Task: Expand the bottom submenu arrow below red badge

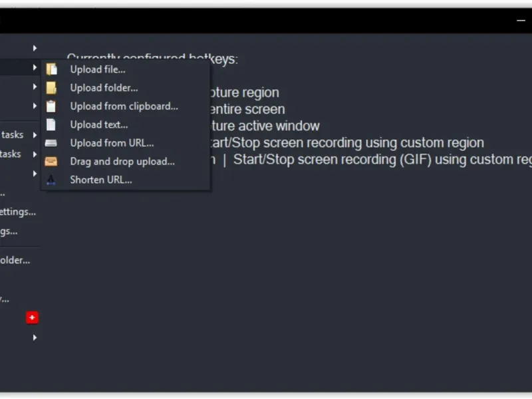Action: point(35,338)
